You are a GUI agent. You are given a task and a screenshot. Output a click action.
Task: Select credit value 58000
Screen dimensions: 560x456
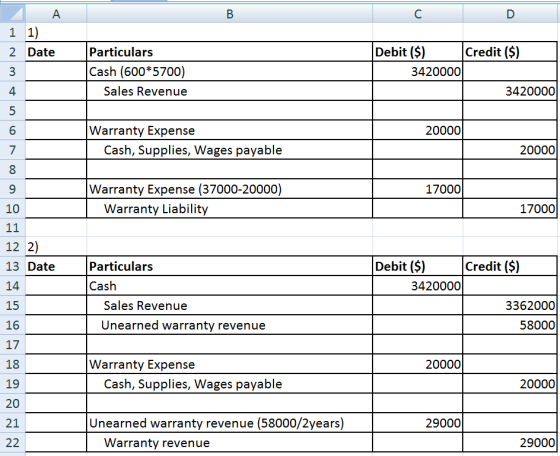click(510, 325)
